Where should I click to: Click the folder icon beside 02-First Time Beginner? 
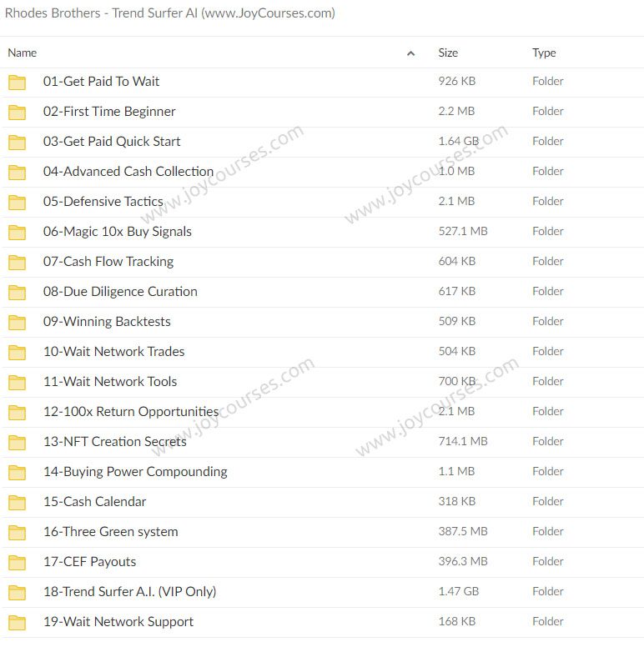click(17, 113)
